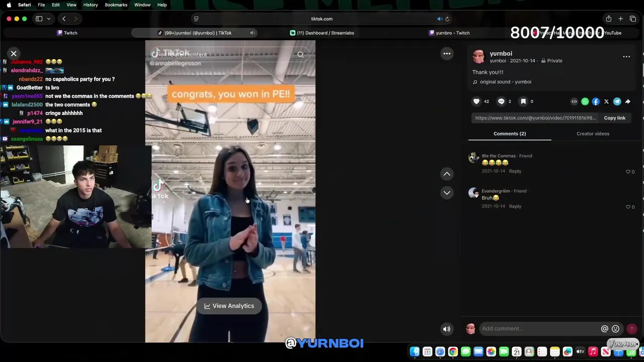Reply to We the Commas comment
This screenshot has width=644, height=362.
tap(515, 171)
